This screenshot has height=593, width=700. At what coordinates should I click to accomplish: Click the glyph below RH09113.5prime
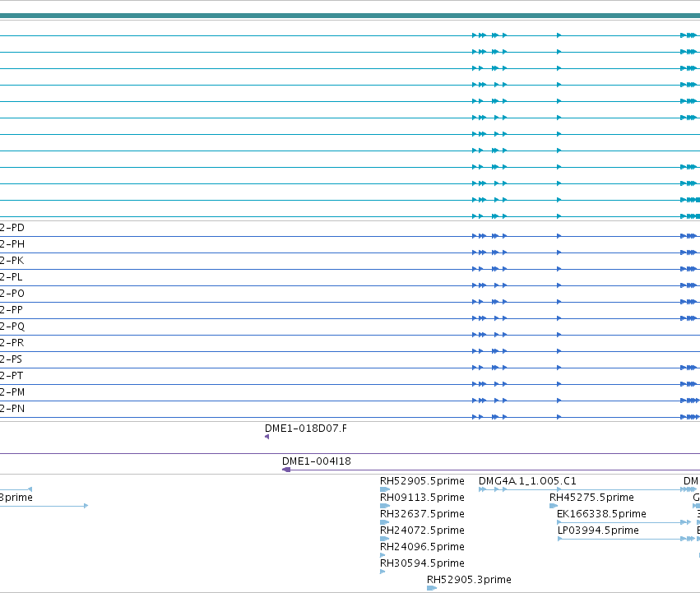(385, 506)
